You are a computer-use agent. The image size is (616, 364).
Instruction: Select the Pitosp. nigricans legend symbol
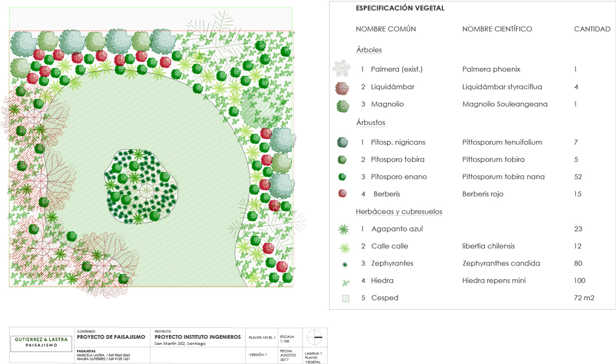point(342,142)
